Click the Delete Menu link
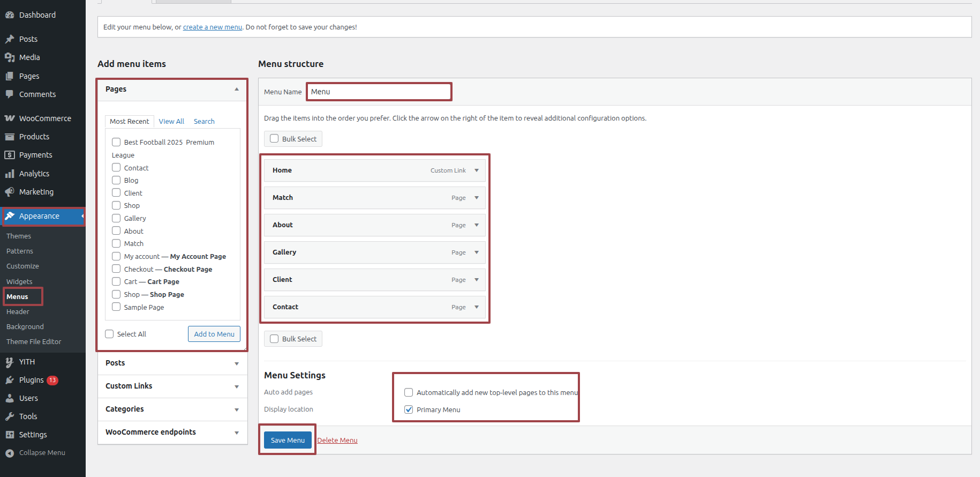 pyautogui.click(x=337, y=441)
